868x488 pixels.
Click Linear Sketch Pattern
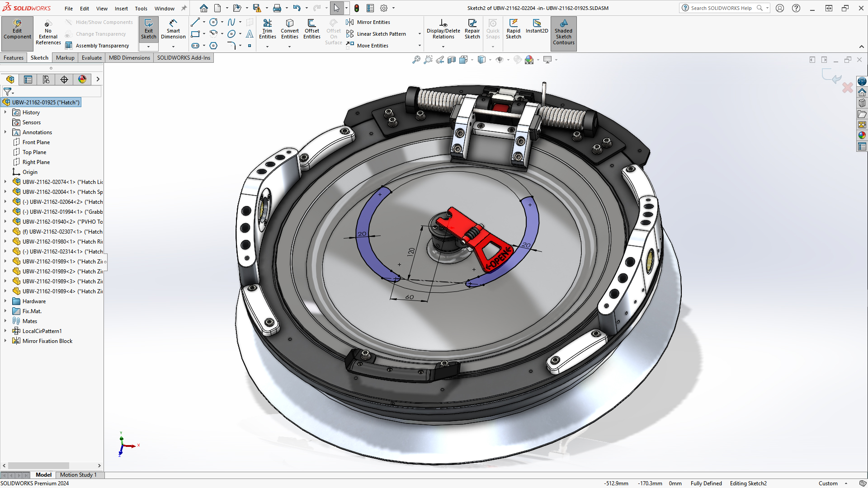pos(376,34)
